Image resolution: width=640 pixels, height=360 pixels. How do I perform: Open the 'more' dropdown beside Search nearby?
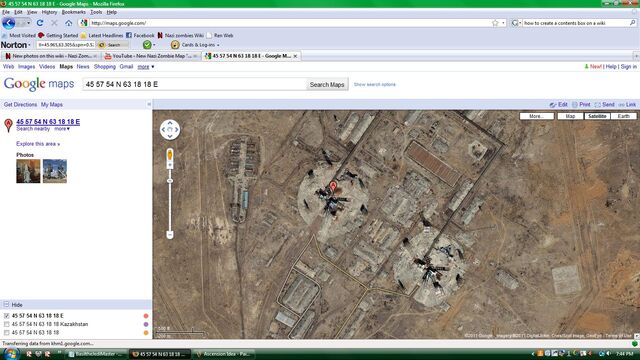[62, 129]
